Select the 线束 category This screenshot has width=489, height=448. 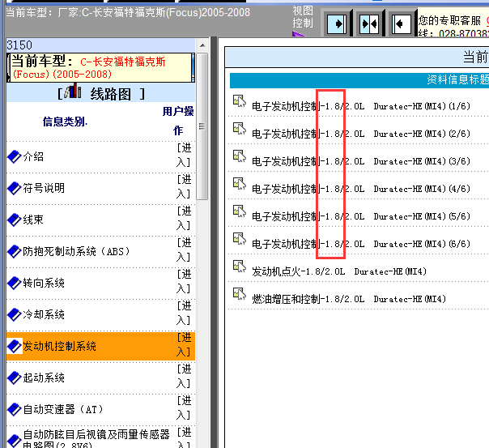pyautogui.click(x=33, y=220)
